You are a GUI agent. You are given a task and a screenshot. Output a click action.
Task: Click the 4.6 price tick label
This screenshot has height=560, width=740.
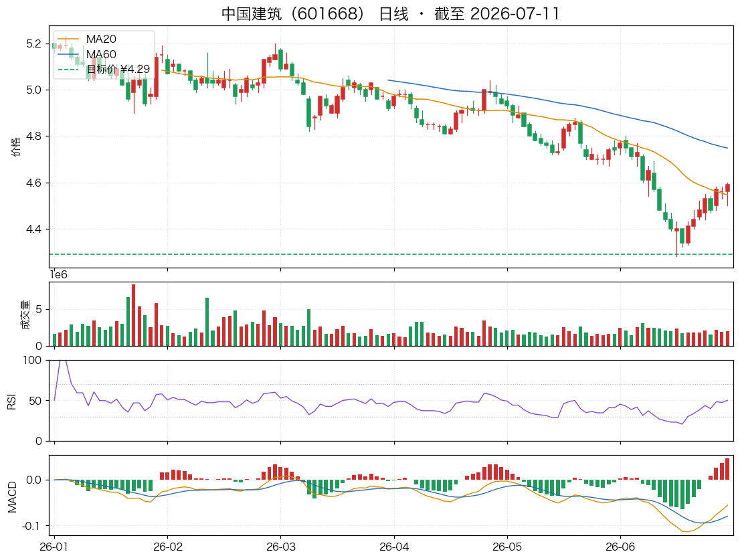(34, 183)
